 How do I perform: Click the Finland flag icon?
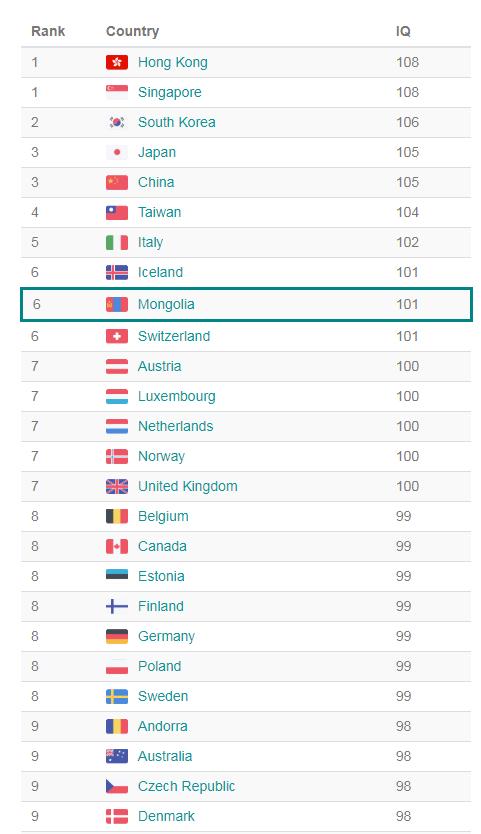click(x=117, y=606)
